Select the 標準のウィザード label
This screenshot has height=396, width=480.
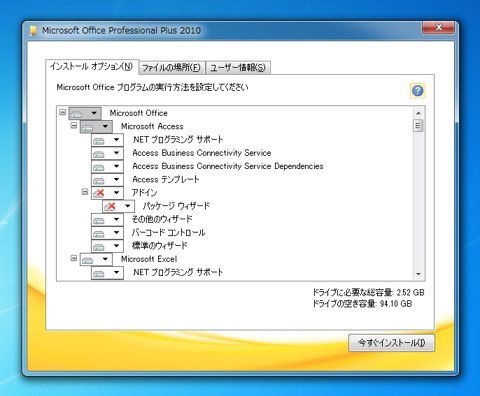[x=160, y=246]
